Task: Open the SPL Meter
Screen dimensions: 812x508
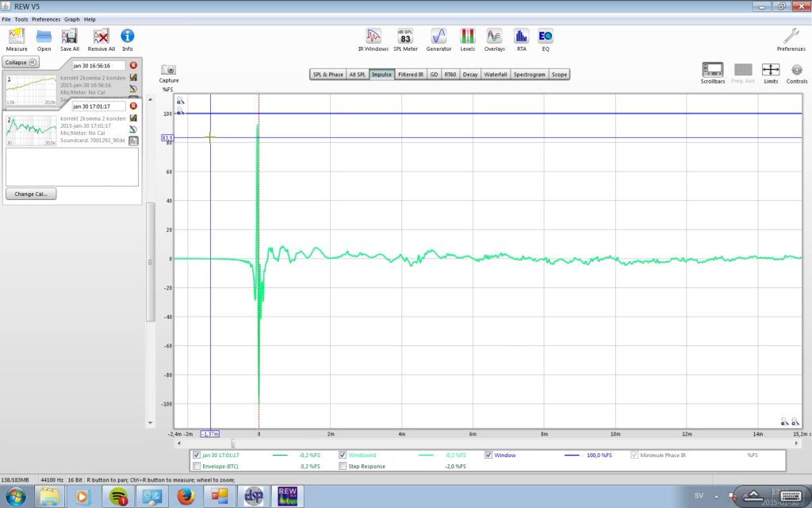Action: (405, 37)
